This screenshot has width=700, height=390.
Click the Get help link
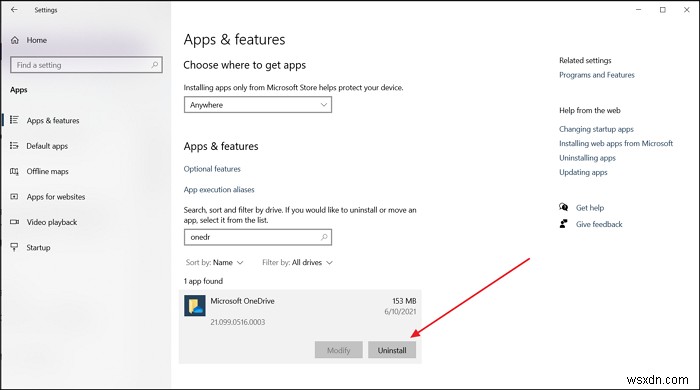[x=590, y=207]
